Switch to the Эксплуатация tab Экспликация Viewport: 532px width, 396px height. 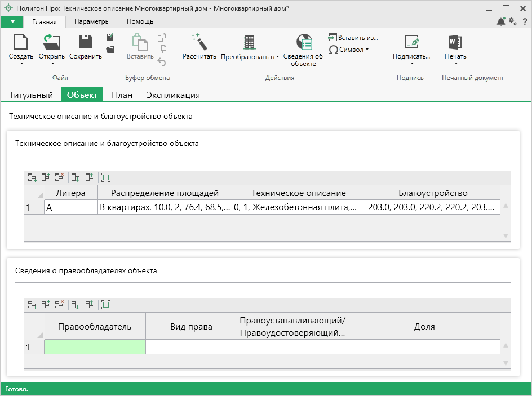point(173,95)
